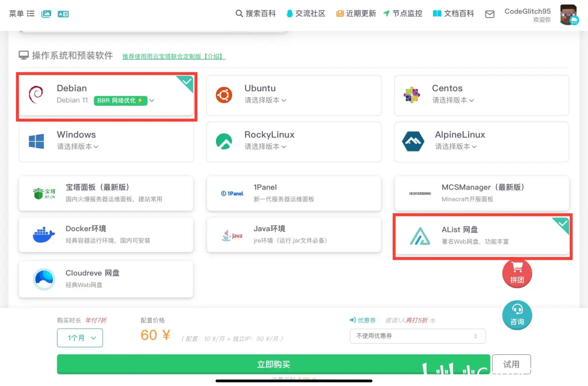Select the Ubuntu operating system card
The height and width of the screenshot is (386, 588).
(294, 95)
